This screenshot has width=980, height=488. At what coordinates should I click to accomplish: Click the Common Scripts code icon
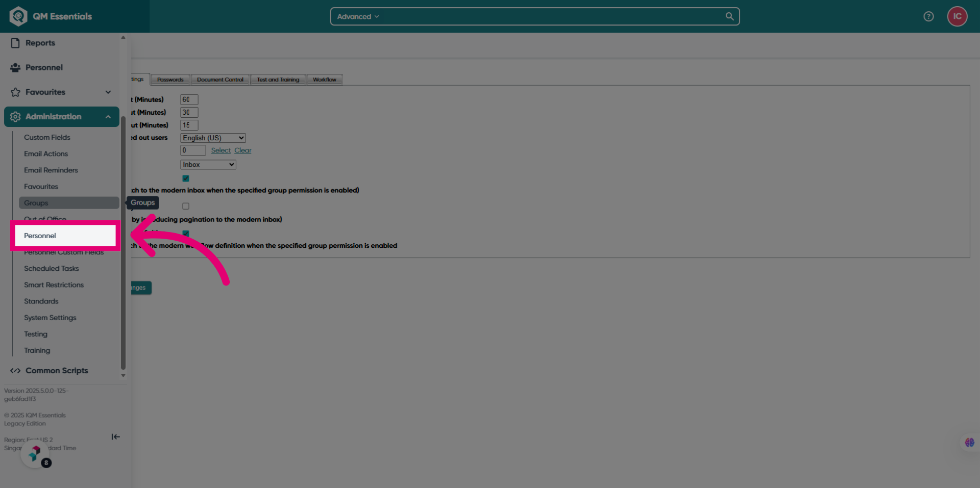(x=15, y=371)
